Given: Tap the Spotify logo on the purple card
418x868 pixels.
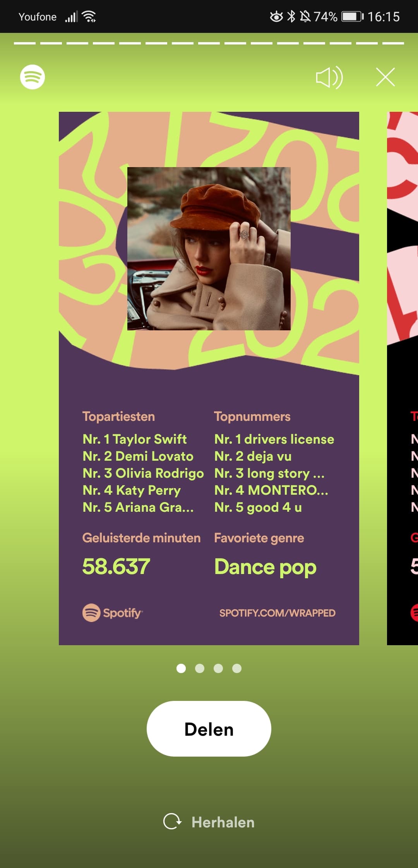Looking at the screenshot, I should tap(113, 613).
